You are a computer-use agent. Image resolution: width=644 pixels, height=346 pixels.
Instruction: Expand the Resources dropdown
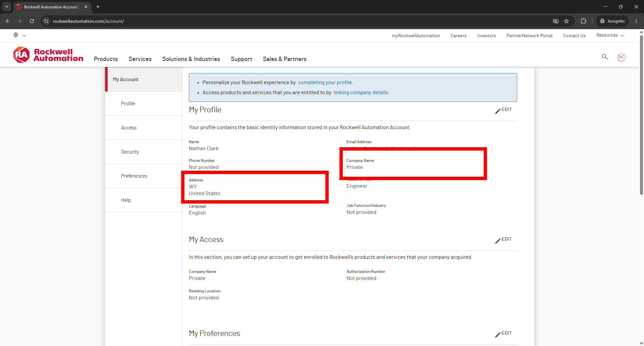[x=610, y=35]
